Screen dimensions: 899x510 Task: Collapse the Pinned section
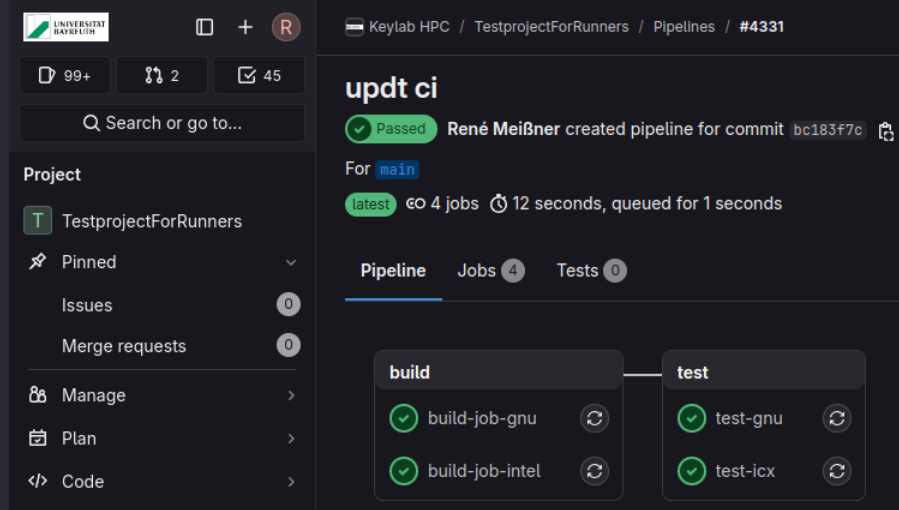291,262
